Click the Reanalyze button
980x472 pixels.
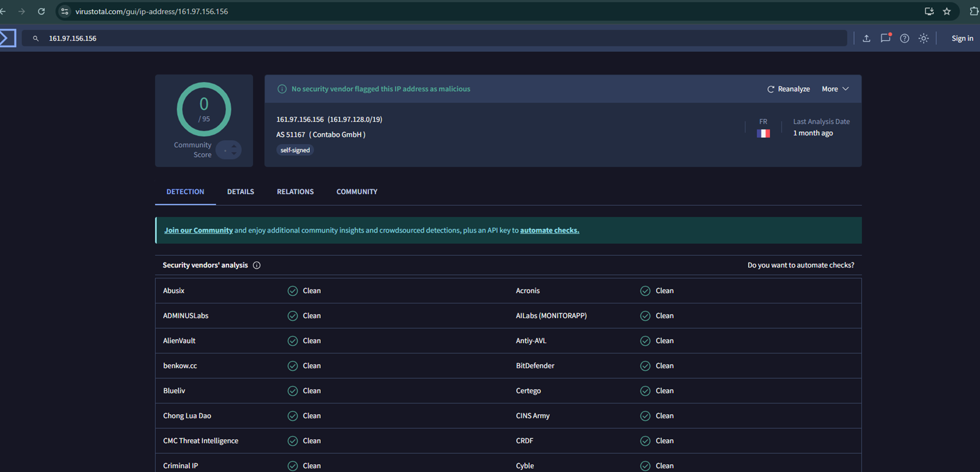coord(788,89)
